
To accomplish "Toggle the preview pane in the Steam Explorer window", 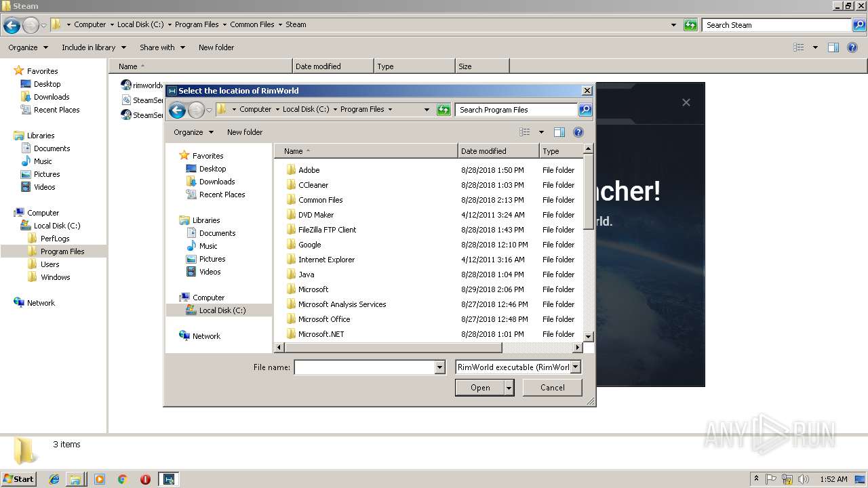I will pyautogui.click(x=833, y=47).
